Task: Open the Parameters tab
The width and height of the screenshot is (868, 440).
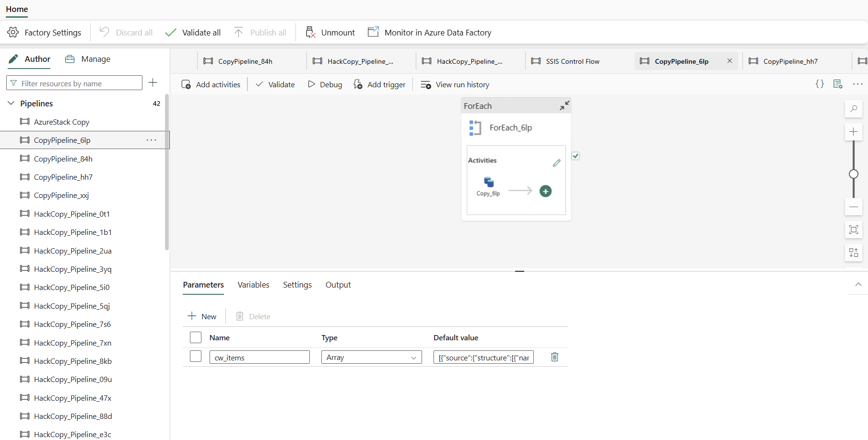Action: click(x=203, y=285)
